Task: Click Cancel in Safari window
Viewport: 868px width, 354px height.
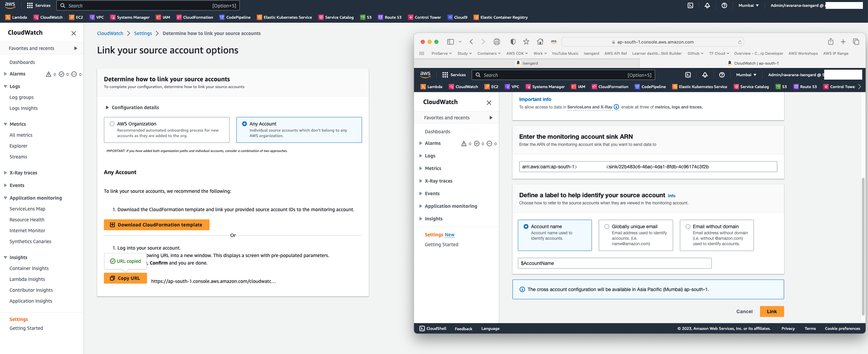Action: [744, 311]
